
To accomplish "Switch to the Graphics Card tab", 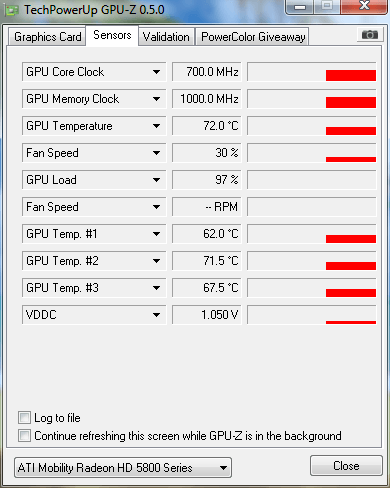I will point(47,37).
